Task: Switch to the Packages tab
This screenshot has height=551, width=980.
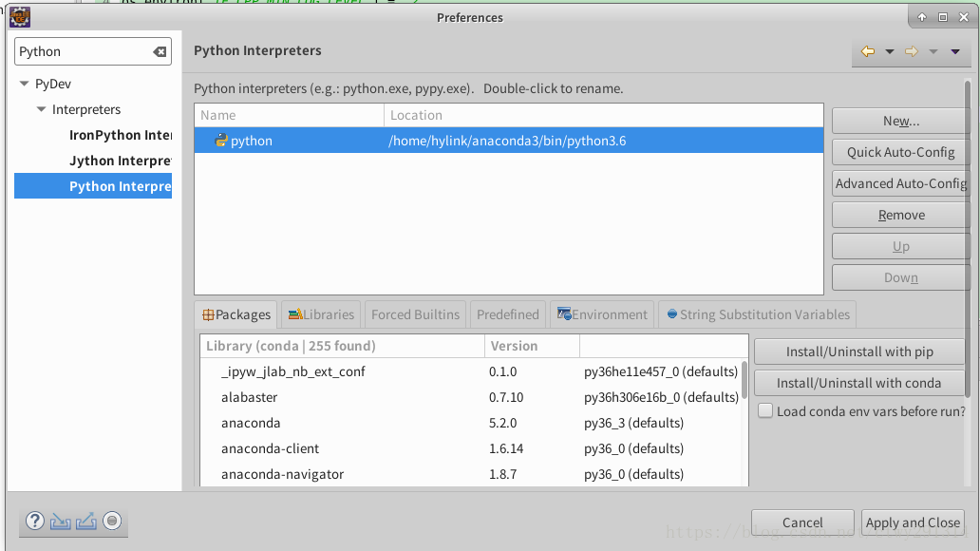Action: point(236,314)
